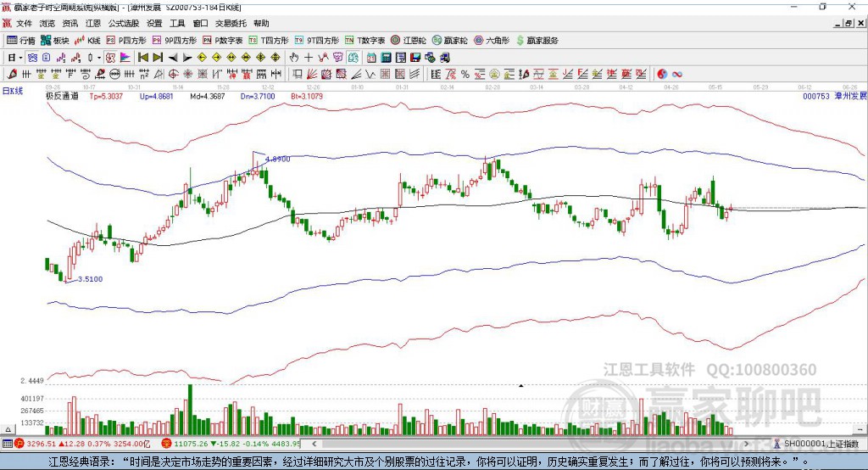Viewport: 868px width, 470px height.
Task: Open the 赢家轮 wheel tool
Action: tap(450, 41)
